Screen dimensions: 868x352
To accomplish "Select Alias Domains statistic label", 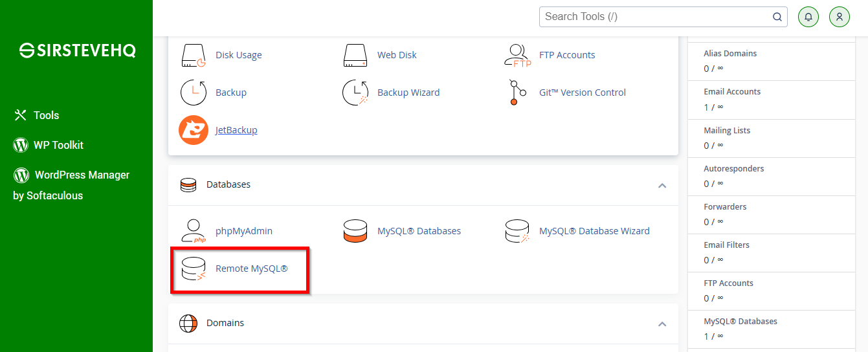I will [x=730, y=54].
